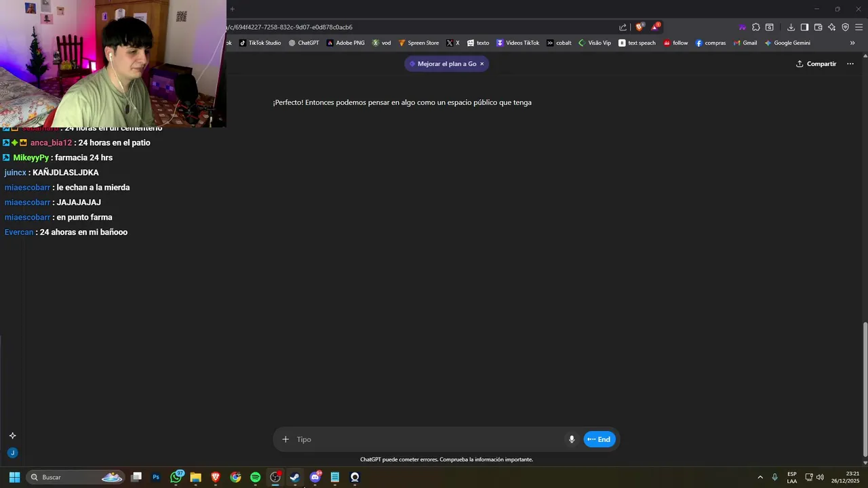The width and height of the screenshot is (868, 488).
Task: Click chat username MikeyyPy
Action: [31, 158]
